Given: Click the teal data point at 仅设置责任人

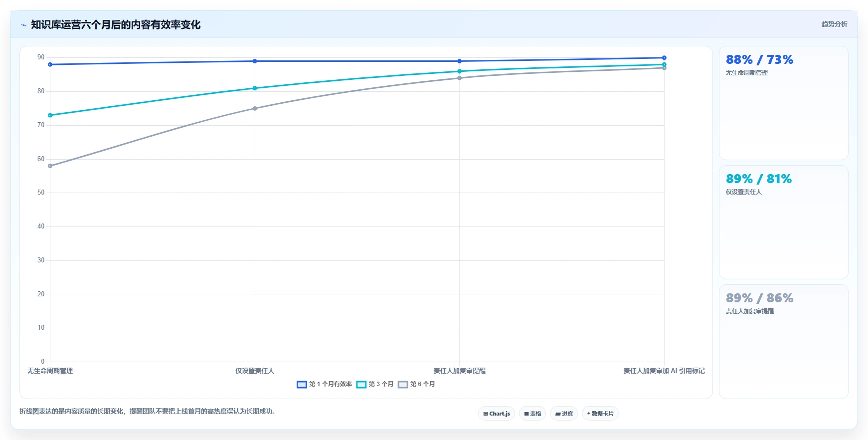Looking at the screenshot, I should click(x=255, y=88).
